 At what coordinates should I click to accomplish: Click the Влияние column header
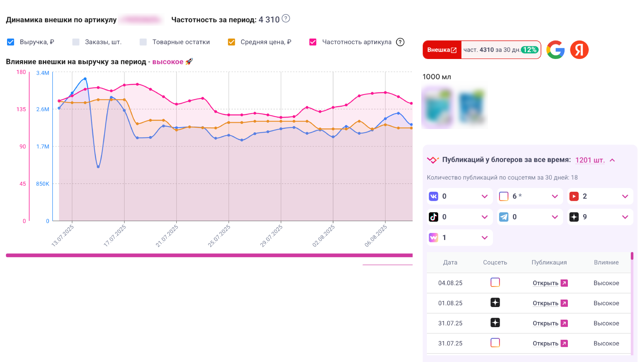click(606, 262)
